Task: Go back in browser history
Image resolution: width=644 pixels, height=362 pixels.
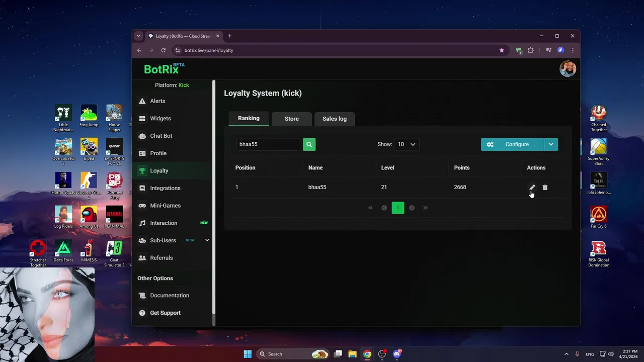Action: [x=139, y=50]
